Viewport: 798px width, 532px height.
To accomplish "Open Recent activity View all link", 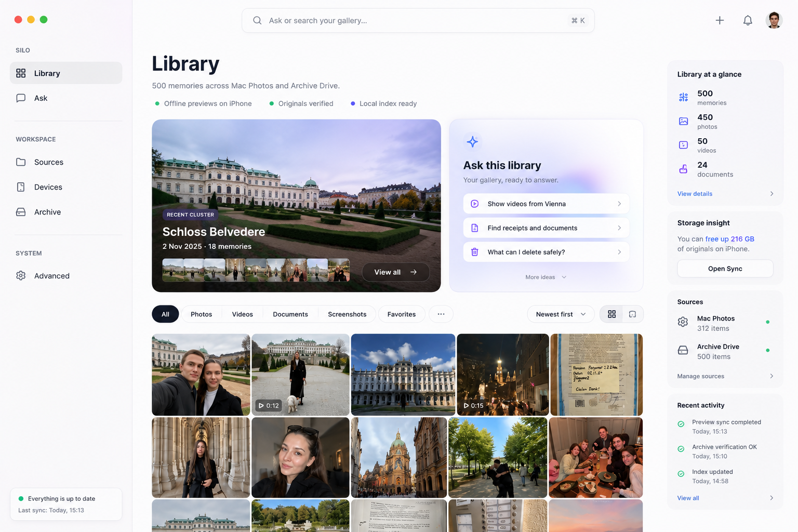I will 688,498.
